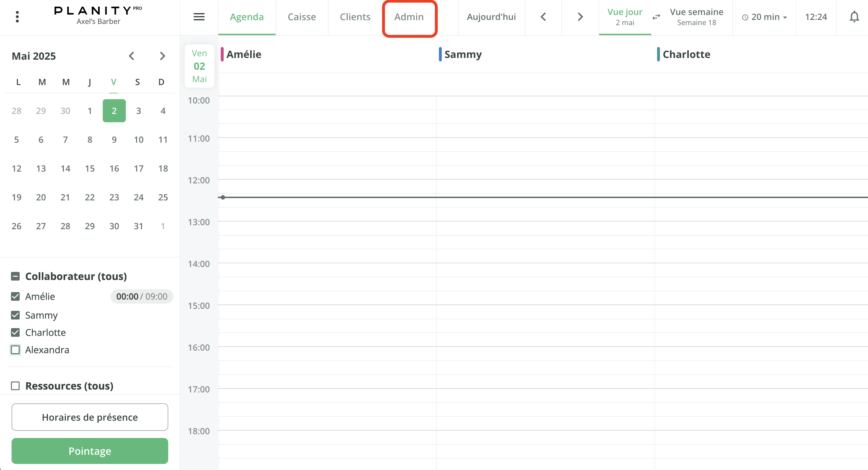The width and height of the screenshot is (868, 470).
Task: Open Horaires de présence
Action: (90, 417)
